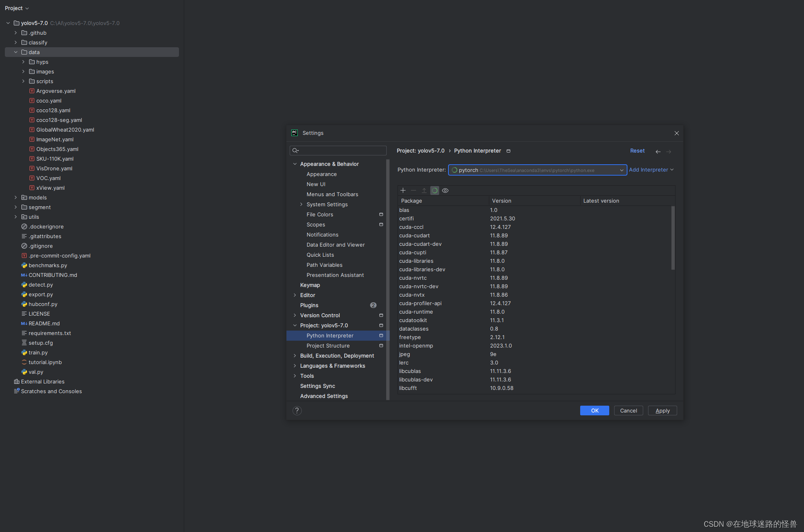
Task: Click the Scratches and Consoles icon
Action: (x=17, y=391)
